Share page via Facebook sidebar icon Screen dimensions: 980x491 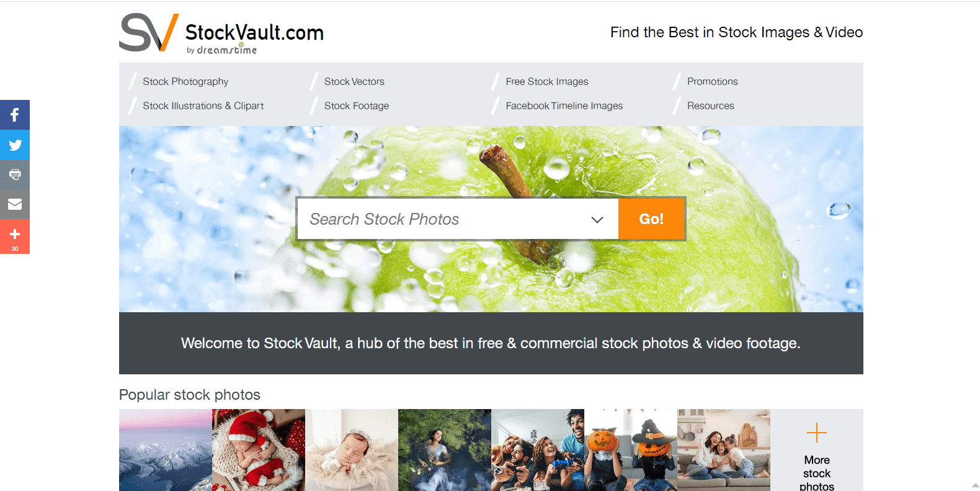click(15, 115)
